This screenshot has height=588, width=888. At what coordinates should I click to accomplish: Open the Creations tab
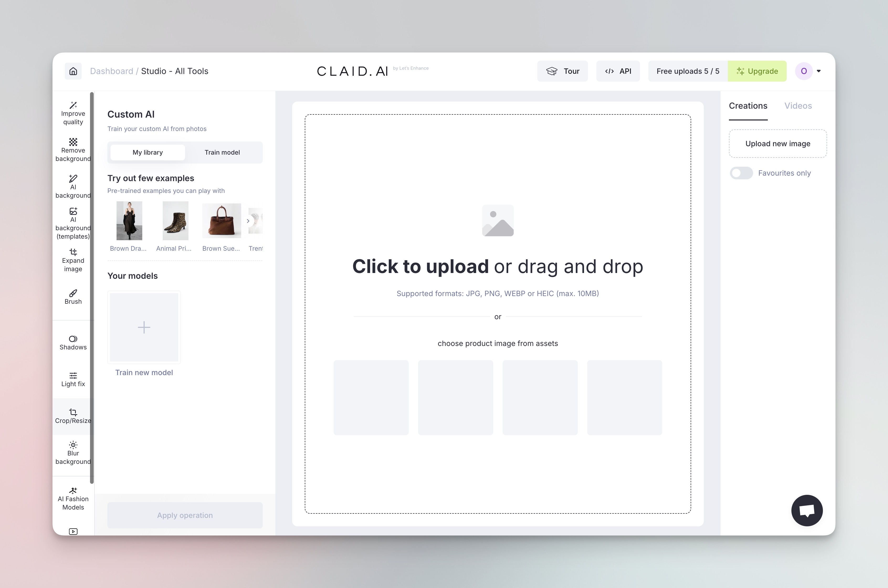748,106
